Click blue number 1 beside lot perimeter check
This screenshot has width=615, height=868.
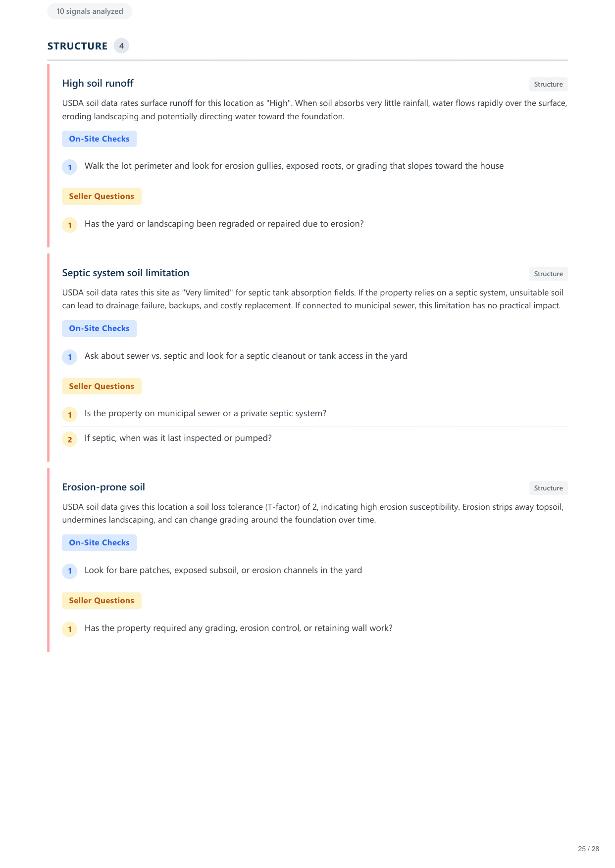coord(70,167)
